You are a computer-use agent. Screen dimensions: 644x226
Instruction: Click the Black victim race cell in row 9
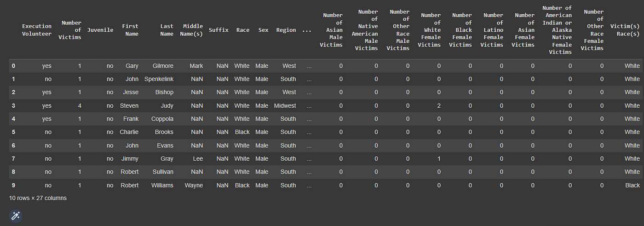632,185
